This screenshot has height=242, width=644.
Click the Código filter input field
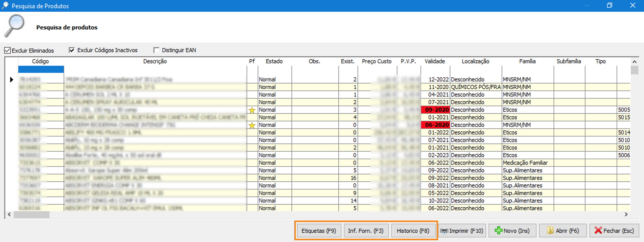pyautogui.click(x=41, y=69)
